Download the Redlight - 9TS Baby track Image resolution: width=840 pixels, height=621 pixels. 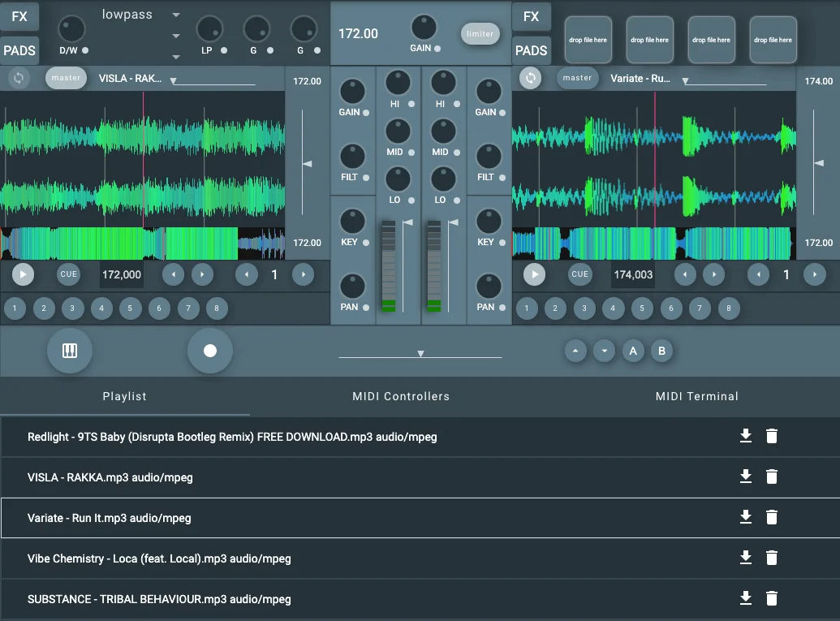click(x=746, y=436)
